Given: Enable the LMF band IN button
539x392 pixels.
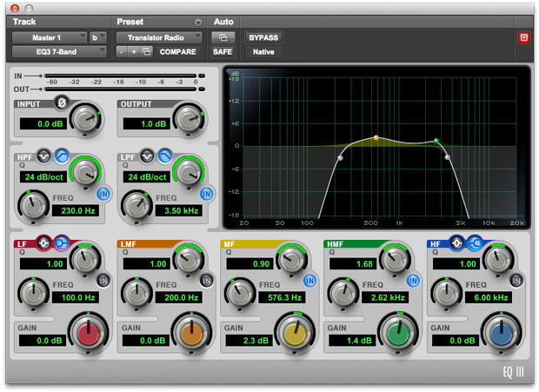Looking at the screenshot, I should pos(207,281).
